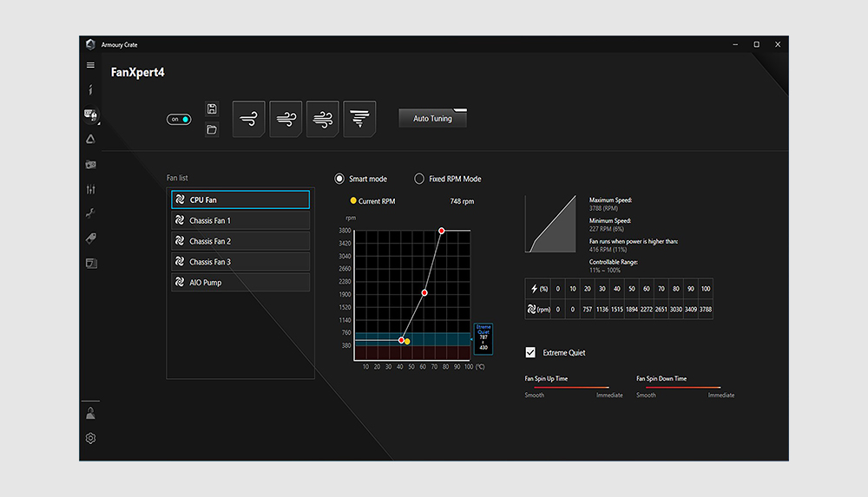
Task: Select the Fixed RPM Mode radio button
Action: (419, 179)
